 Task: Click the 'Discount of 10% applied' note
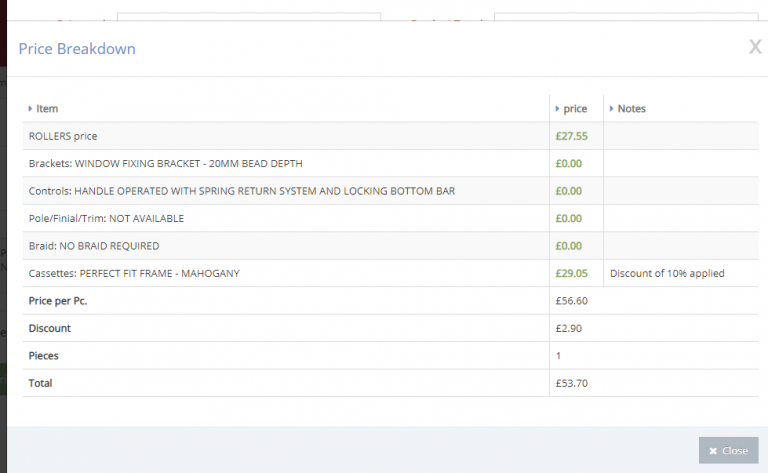(x=666, y=273)
